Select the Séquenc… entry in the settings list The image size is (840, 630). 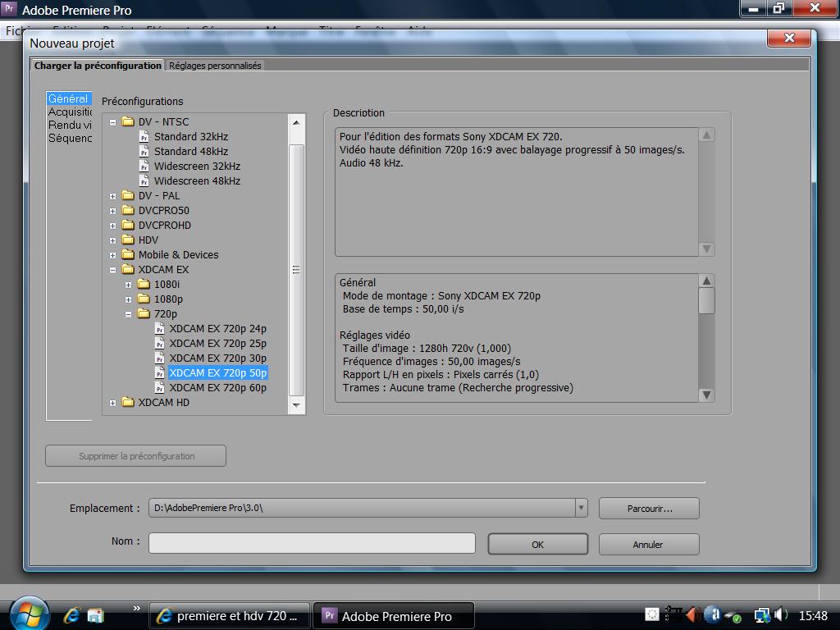(70, 138)
